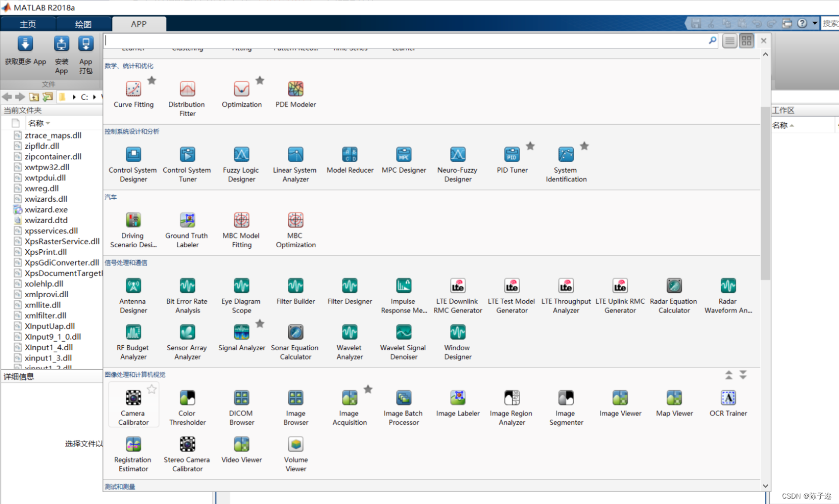Launch PDE Modeler
This screenshot has height=504, width=839.
296,94
